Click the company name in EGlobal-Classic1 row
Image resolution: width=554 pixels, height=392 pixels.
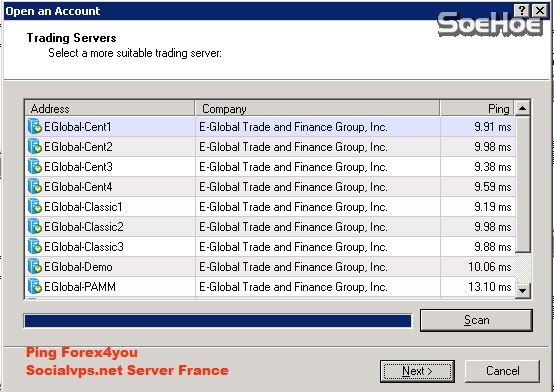tap(293, 207)
